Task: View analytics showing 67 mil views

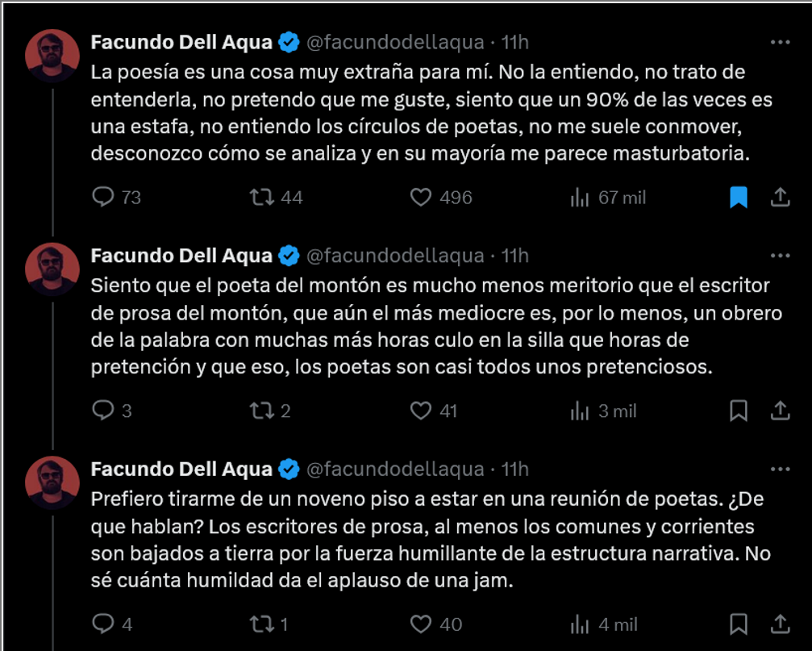Action: coord(580,197)
